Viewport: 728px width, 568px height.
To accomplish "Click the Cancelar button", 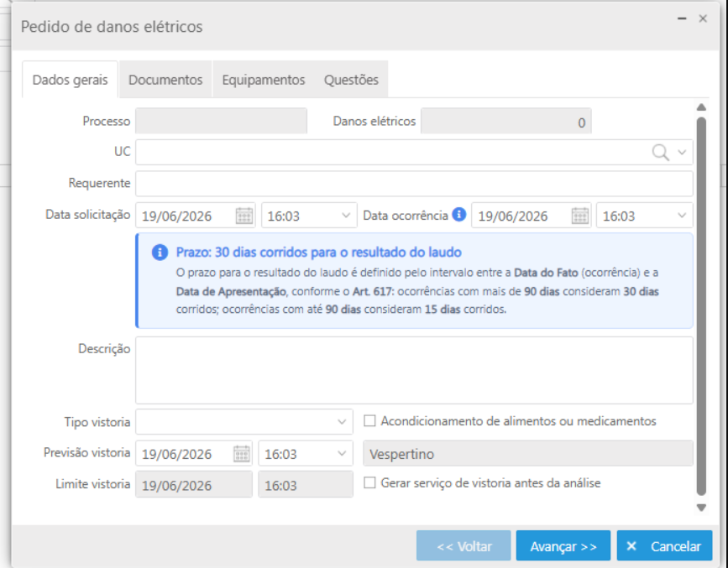I will (x=664, y=545).
